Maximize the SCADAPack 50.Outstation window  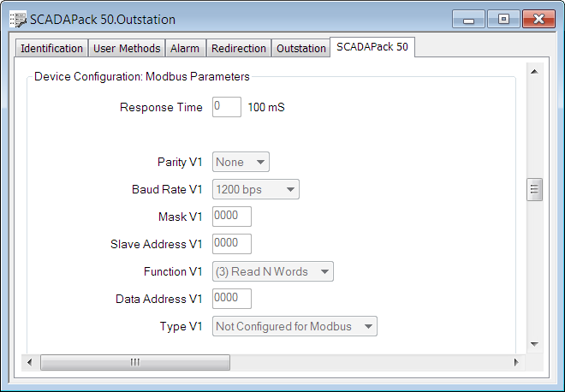coord(503,19)
